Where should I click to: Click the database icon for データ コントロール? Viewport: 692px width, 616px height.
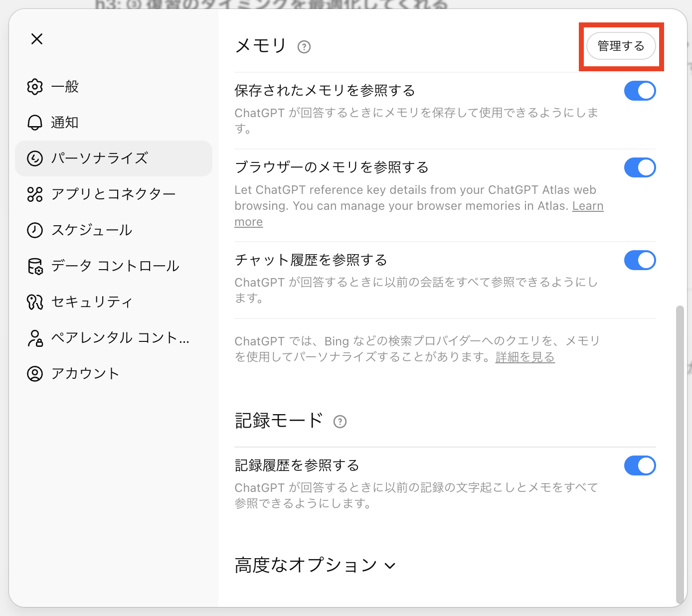point(35,266)
